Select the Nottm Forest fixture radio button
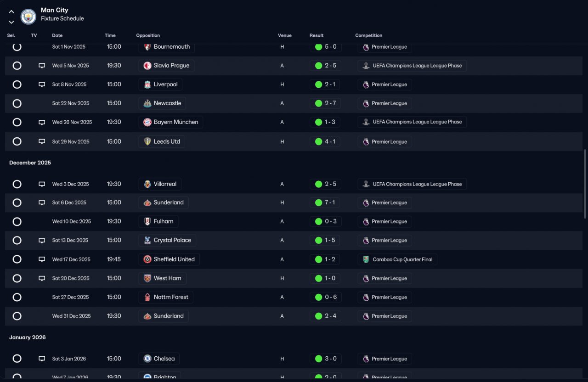The width and height of the screenshot is (588, 382). click(x=17, y=297)
